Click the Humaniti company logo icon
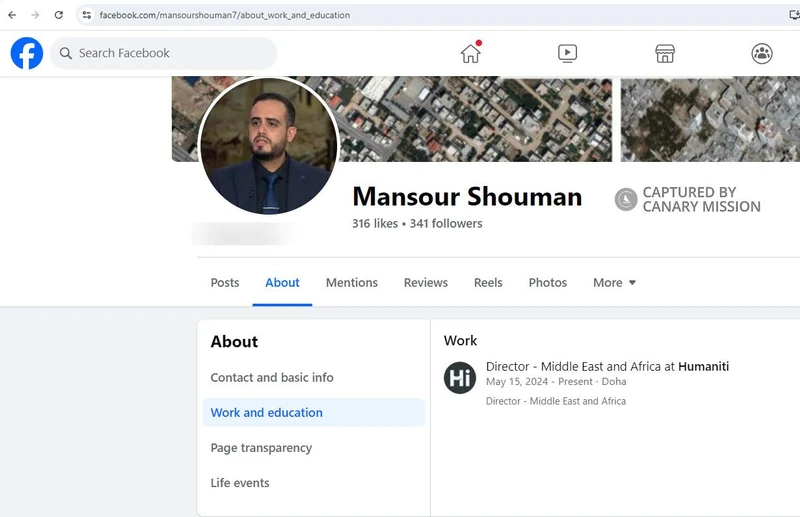 460,378
